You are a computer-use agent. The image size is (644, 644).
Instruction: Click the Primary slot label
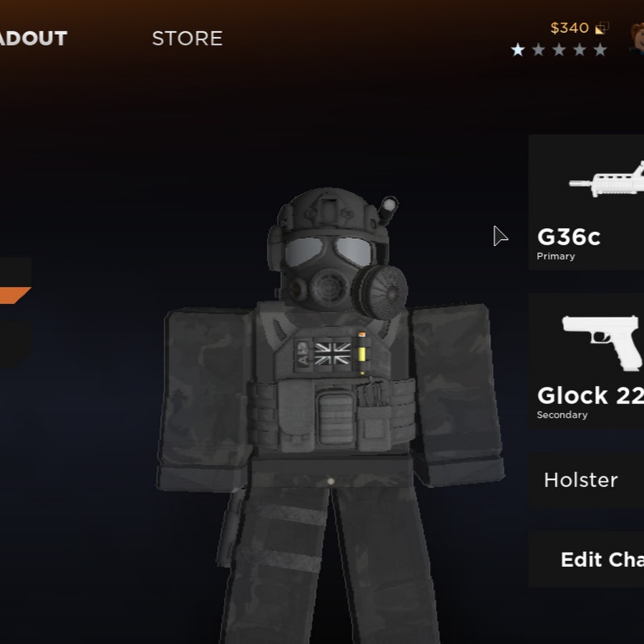(556, 256)
